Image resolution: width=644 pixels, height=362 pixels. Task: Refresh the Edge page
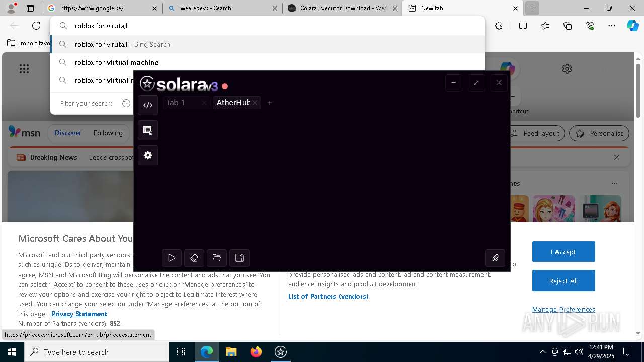(36, 26)
